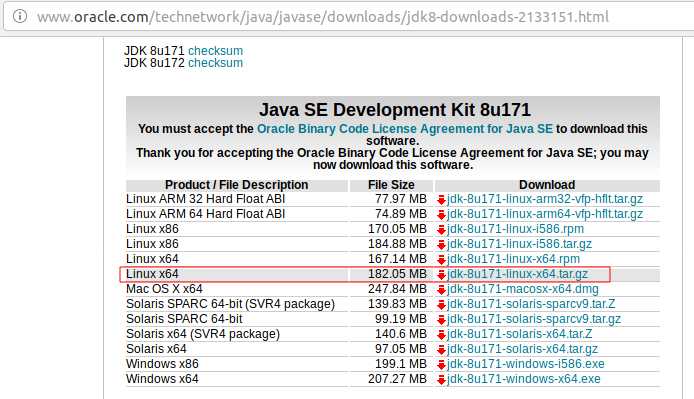The image size is (694, 399).
Task: Open the JDK 8u172 checksum link
Action: tap(215, 63)
